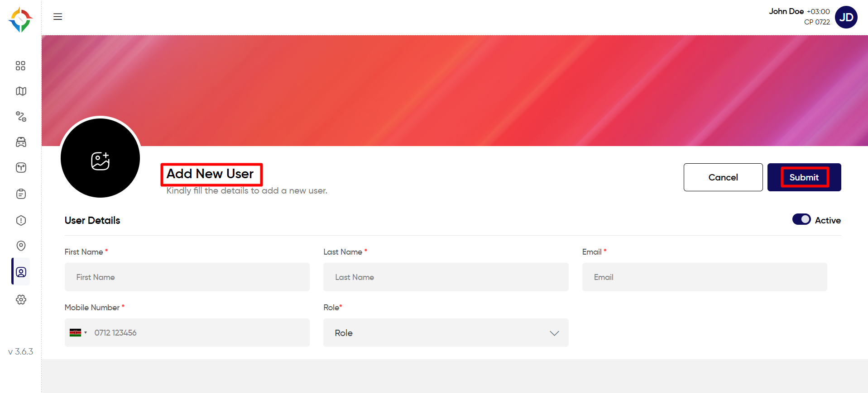
Task: Submit the new user form
Action: tap(804, 177)
